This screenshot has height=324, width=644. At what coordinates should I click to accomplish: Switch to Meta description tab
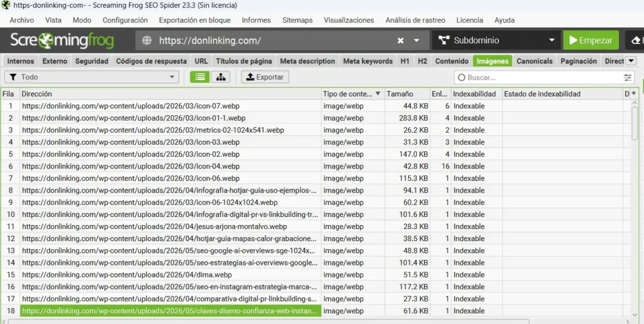[308, 61]
